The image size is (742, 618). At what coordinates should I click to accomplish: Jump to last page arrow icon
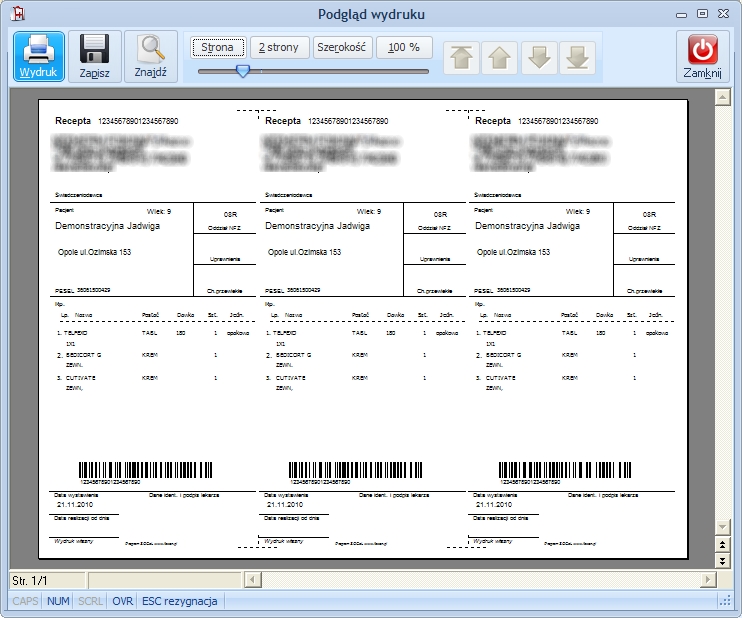coord(577,58)
